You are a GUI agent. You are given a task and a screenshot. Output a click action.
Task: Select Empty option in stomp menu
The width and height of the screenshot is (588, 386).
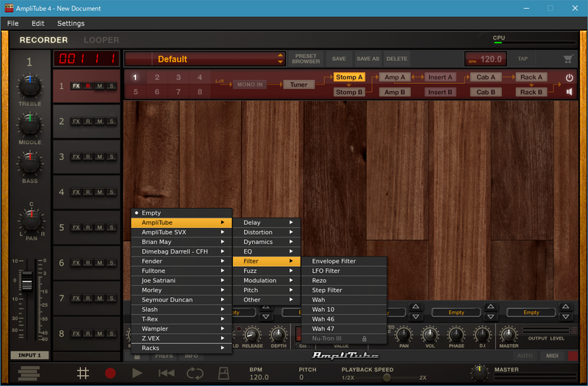click(182, 212)
